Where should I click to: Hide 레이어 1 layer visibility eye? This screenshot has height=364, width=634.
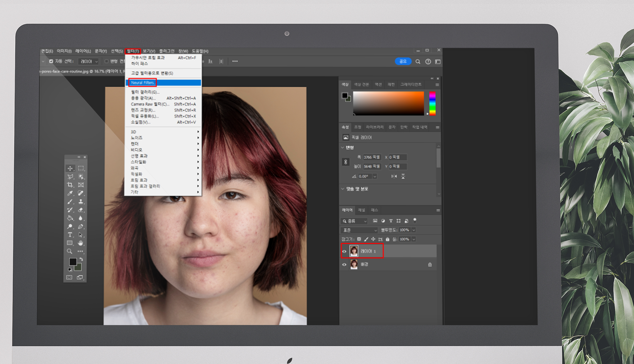[344, 251]
